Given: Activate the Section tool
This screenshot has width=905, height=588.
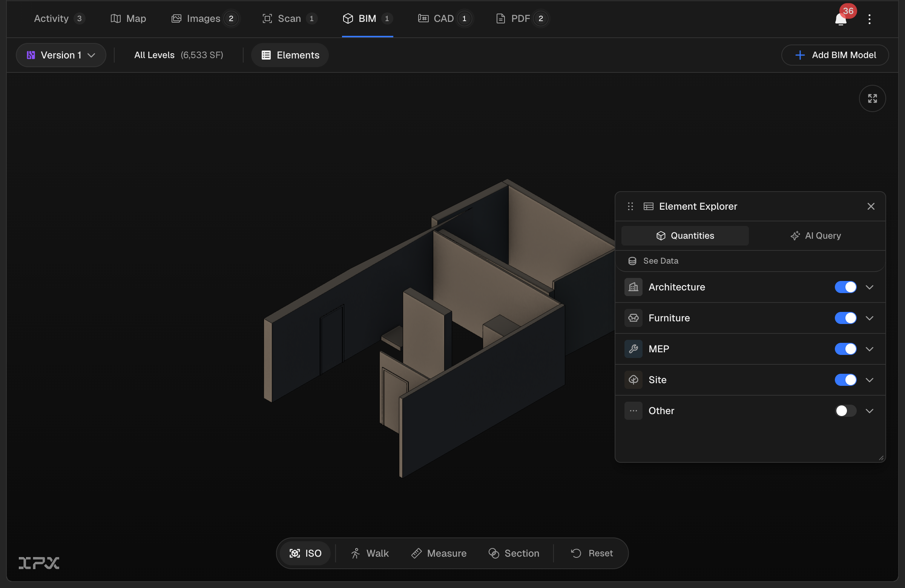Looking at the screenshot, I should pyautogui.click(x=514, y=553).
